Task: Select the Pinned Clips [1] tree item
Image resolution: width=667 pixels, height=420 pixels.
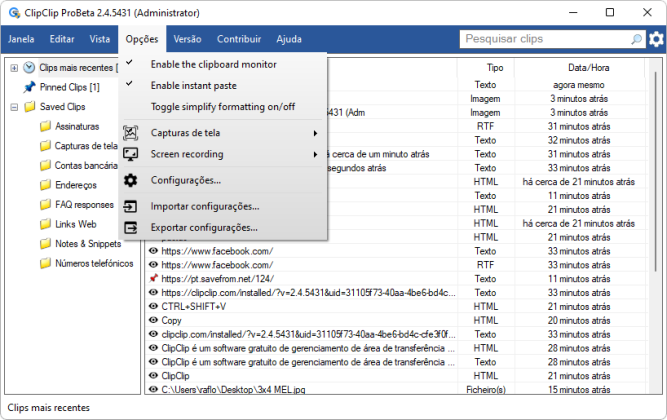Action: click(69, 87)
